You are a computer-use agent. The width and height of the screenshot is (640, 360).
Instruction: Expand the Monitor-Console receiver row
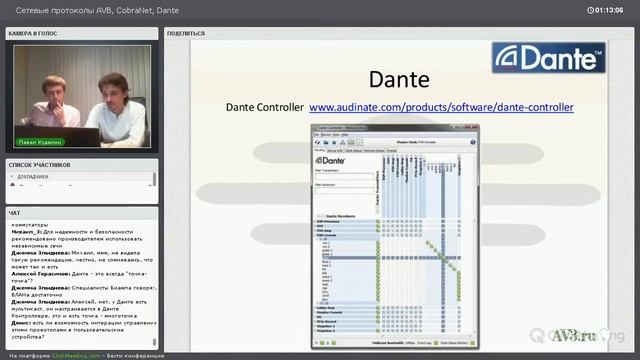click(x=315, y=312)
